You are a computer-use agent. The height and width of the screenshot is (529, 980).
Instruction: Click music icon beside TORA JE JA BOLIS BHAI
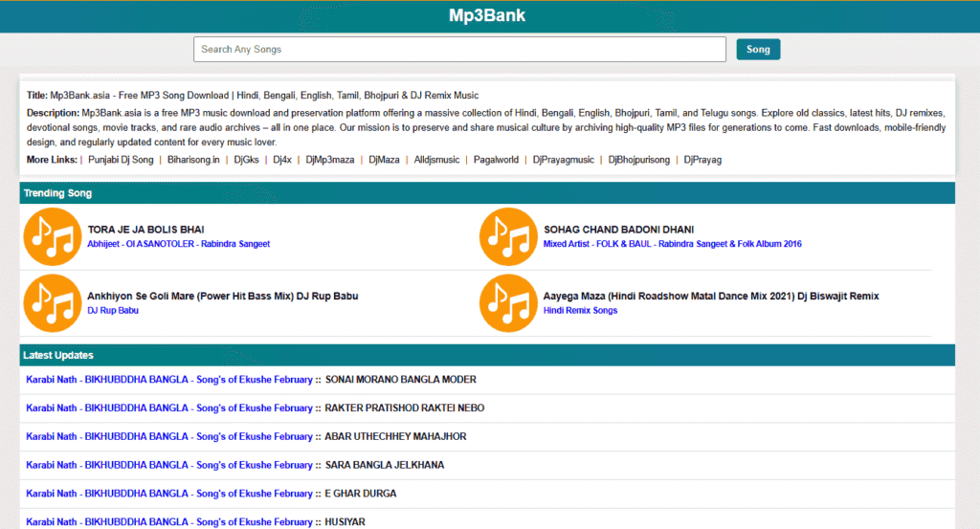tap(52, 236)
